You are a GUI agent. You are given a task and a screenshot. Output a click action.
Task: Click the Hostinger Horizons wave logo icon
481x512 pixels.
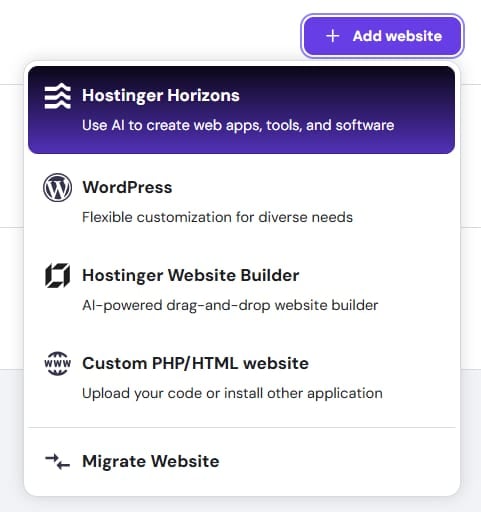tap(57, 96)
